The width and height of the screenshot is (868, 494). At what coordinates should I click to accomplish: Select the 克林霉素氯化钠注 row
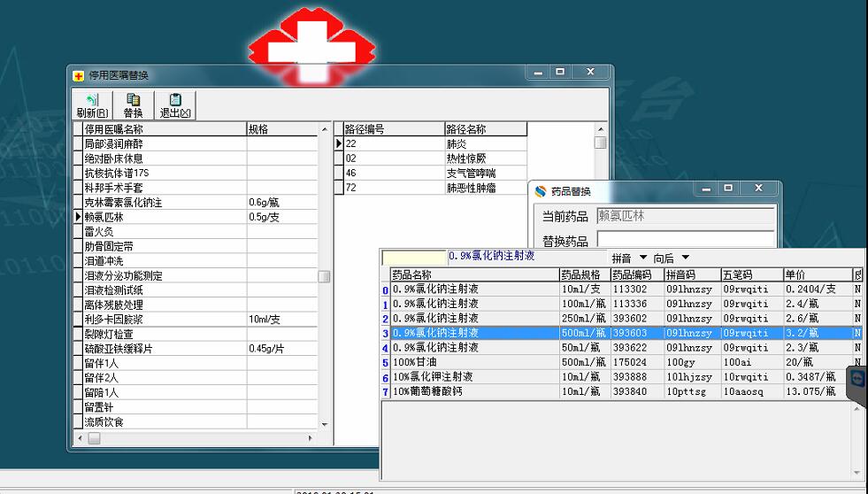tap(196, 203)
